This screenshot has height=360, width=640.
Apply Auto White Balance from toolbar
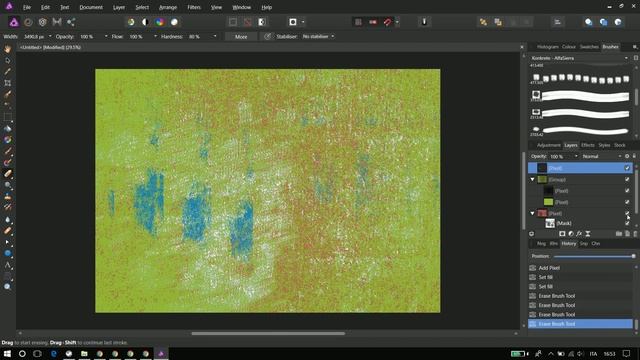click(x=174, y=22)
